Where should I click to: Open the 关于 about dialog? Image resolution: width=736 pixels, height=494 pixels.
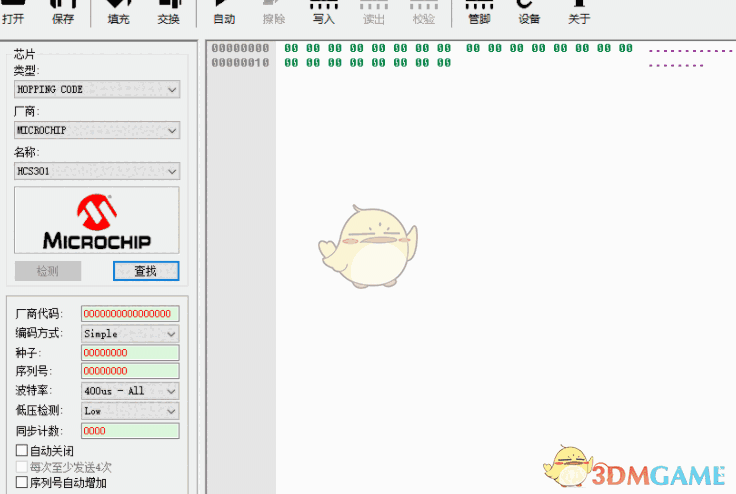click(x=579, y=12)
